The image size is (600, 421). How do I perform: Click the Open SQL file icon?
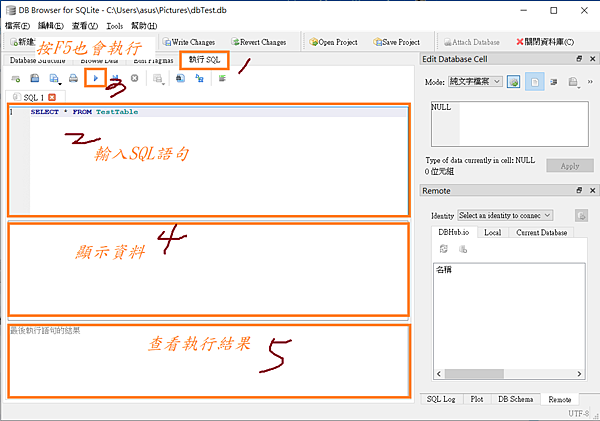click(35, 78)
